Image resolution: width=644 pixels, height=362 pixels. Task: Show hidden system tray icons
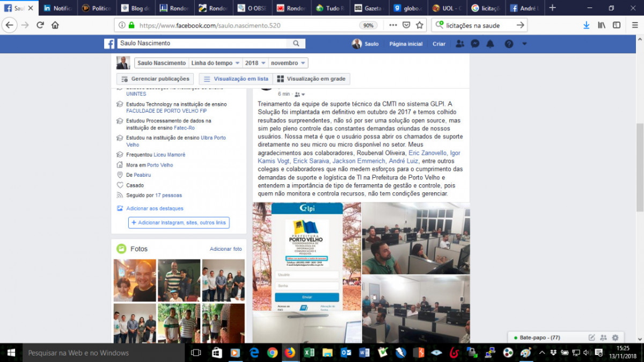pos(541,353)
